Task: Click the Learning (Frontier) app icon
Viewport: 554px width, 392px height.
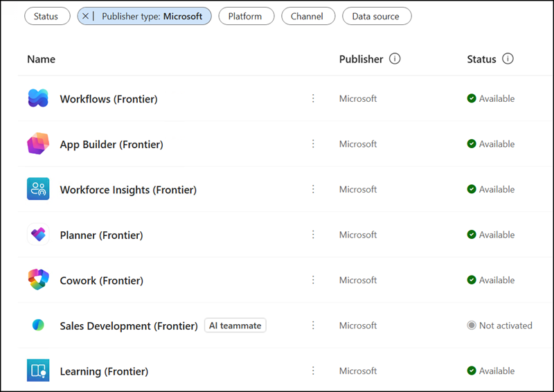Action: coord(38,371)
